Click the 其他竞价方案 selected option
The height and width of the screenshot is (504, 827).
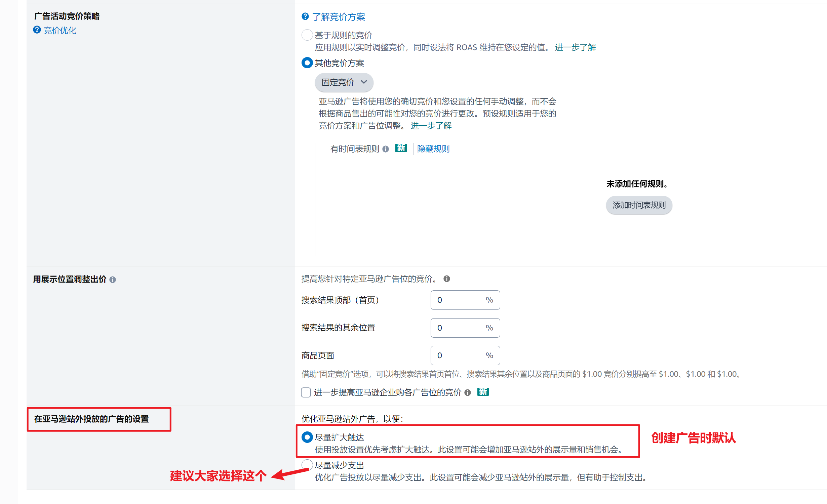click(307, 62)
